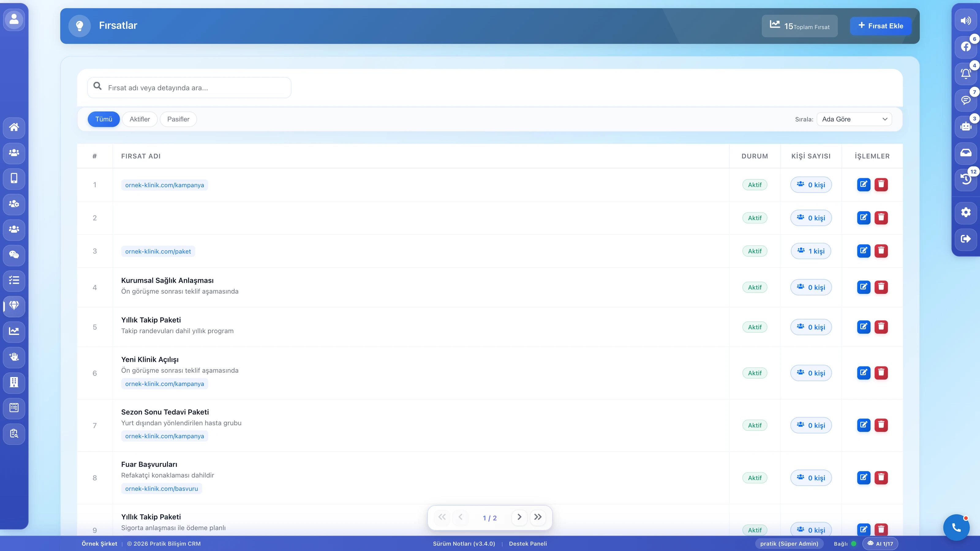Screen dimensions: 980x551
Task: Click the Bağlı connection status
Action: click(845, 544)
